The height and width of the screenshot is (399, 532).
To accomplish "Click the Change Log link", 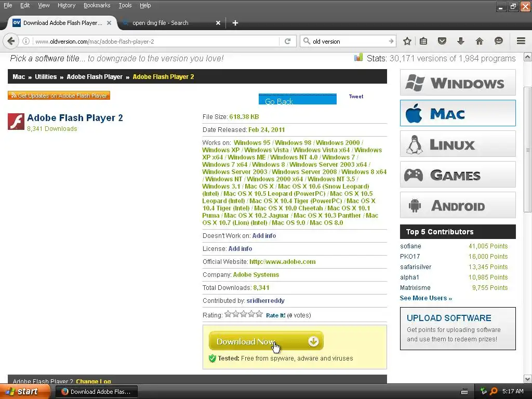I will click(94, 381).
